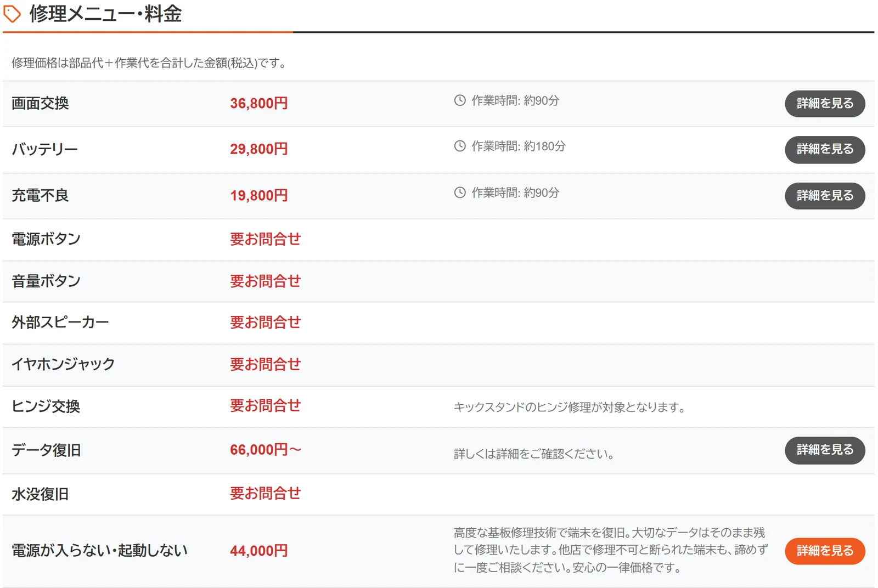Click 要お問合せ in 音量ボタン row
Screen dimensions: 878x588
pyautogui.click(x=266, y=281)
